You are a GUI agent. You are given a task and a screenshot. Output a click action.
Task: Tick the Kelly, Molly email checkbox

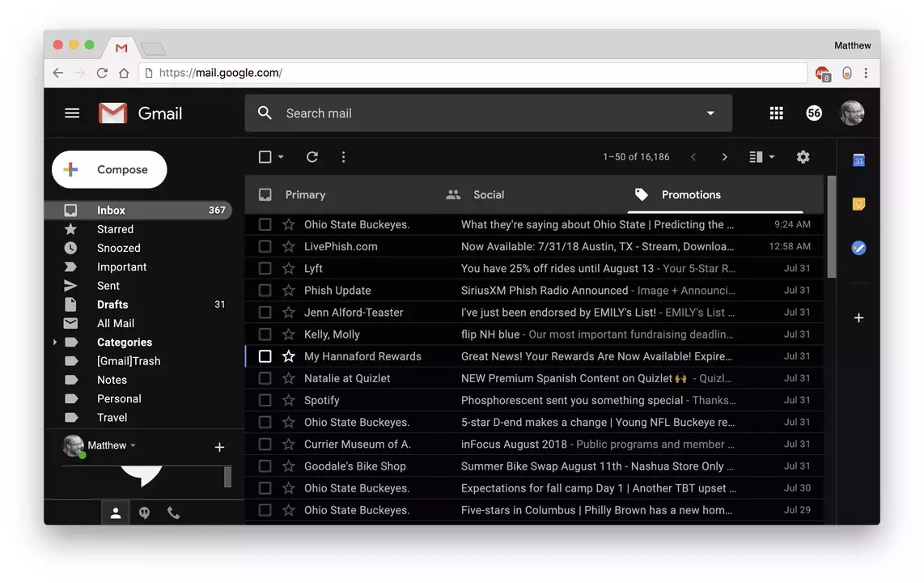265,334
